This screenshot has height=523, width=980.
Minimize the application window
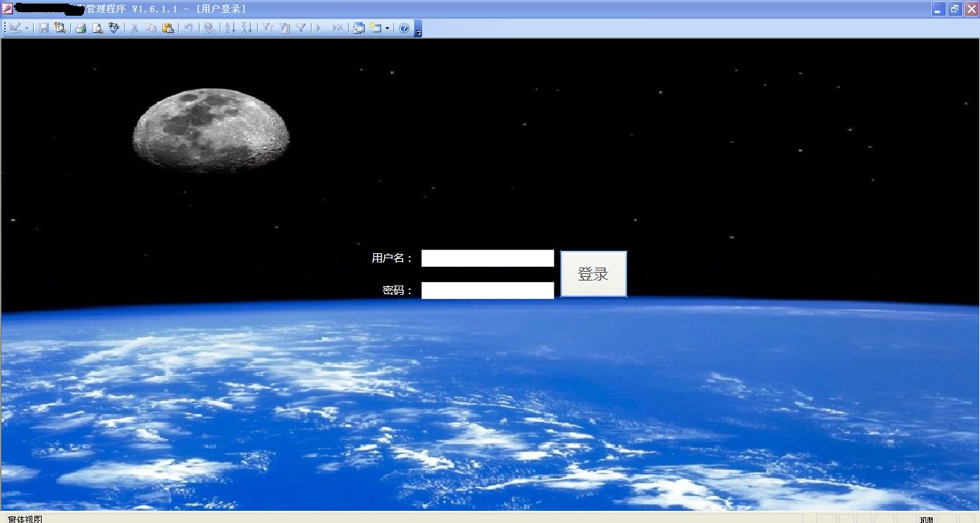point(938,9)
